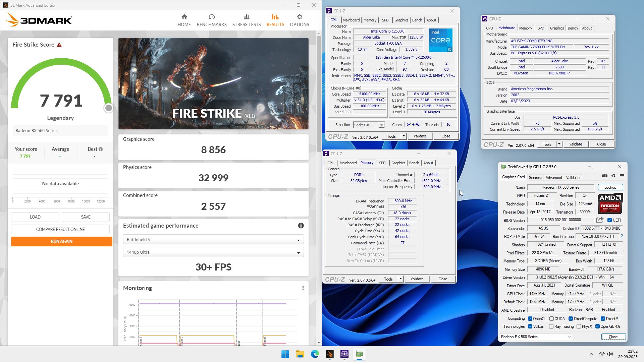Open Tools arrow in CPU-Z Mainboard window
Viewport: 644px width, 362px height.
[x=559, y=144]
